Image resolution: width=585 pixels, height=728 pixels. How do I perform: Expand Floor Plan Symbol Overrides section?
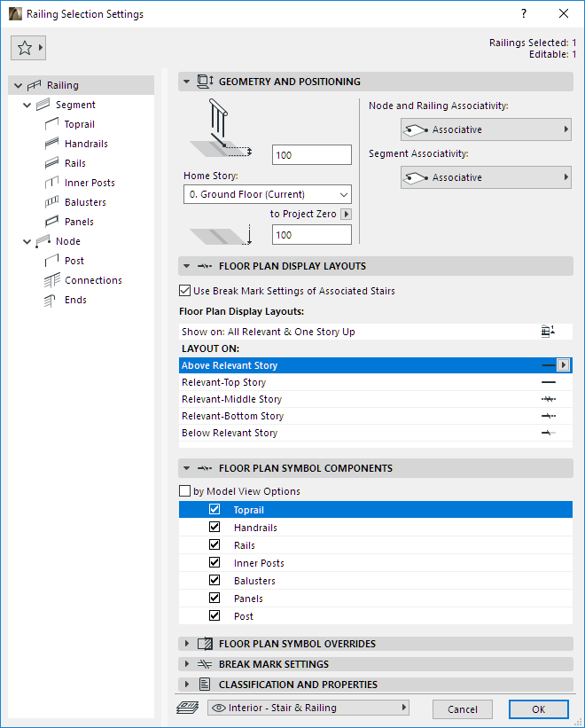coord(186,644)
